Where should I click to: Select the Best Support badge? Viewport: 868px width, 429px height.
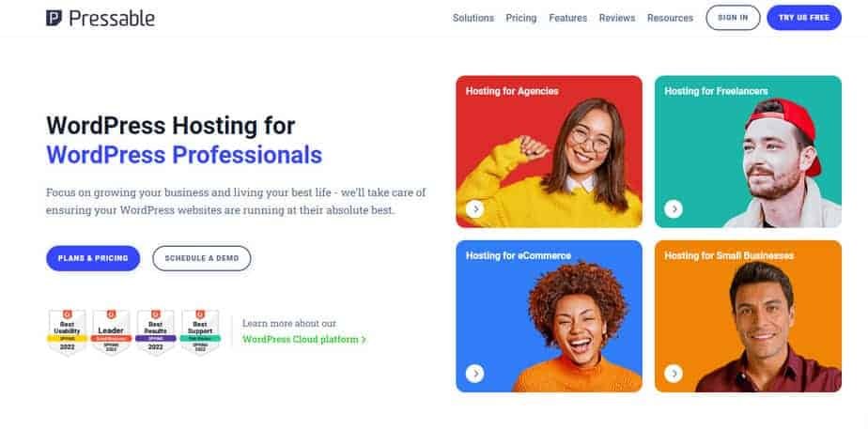click(x=200, y=332)
